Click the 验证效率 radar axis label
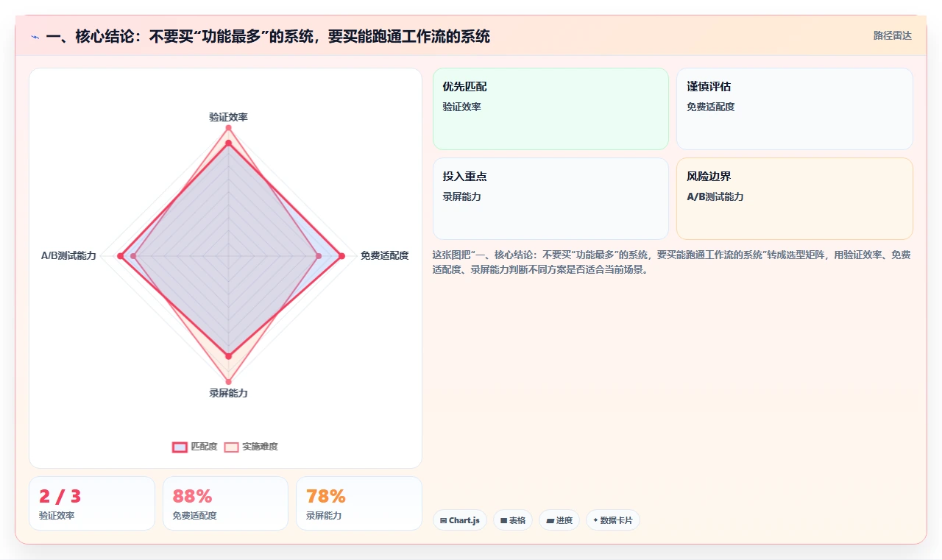The height and width of the screenshot is (560, 942). coord(228,117)
